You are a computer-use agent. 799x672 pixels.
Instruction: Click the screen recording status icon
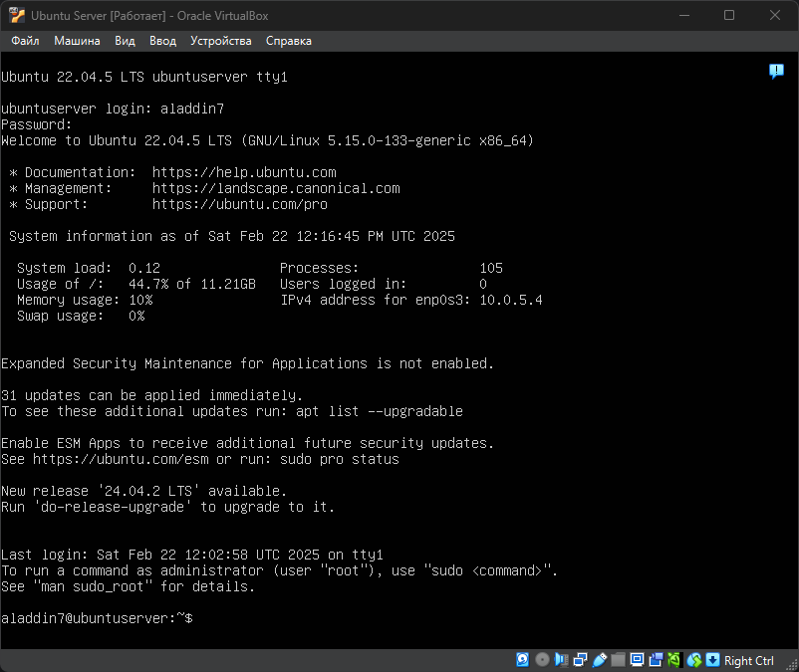(x=656, y=660)
